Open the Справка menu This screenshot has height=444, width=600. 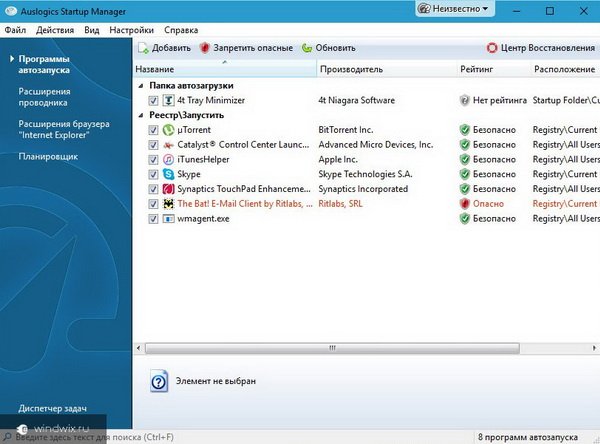coord(181,30)
